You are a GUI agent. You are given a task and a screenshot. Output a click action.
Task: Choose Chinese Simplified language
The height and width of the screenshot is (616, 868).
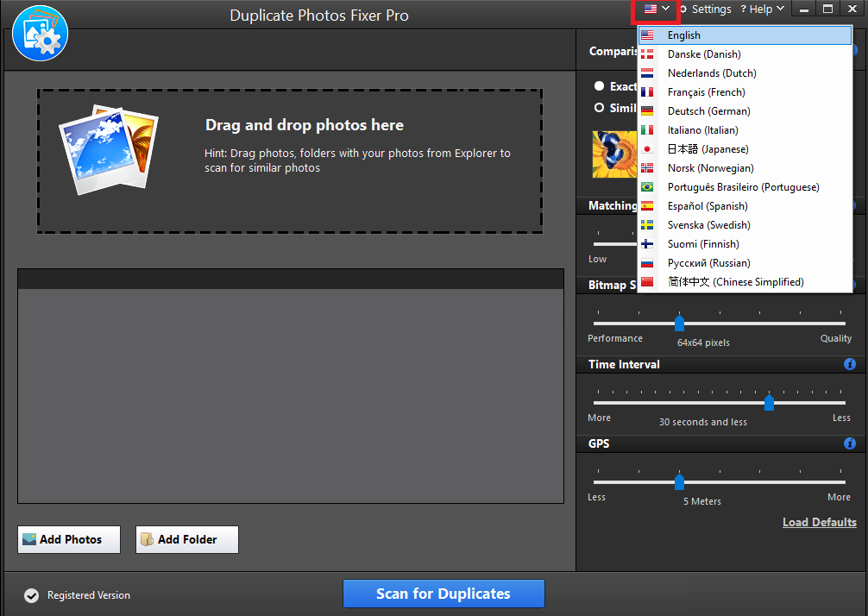[745, 282]
